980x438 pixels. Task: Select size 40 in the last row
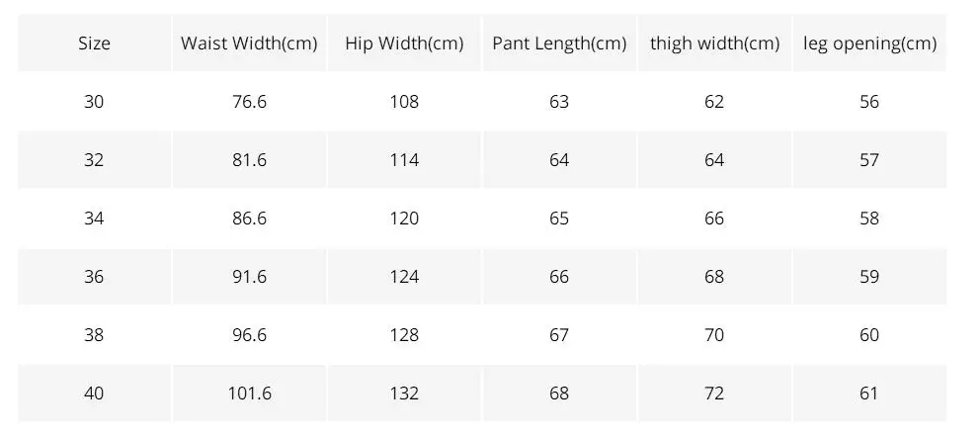pyautogui.click(x=94, y=393)
